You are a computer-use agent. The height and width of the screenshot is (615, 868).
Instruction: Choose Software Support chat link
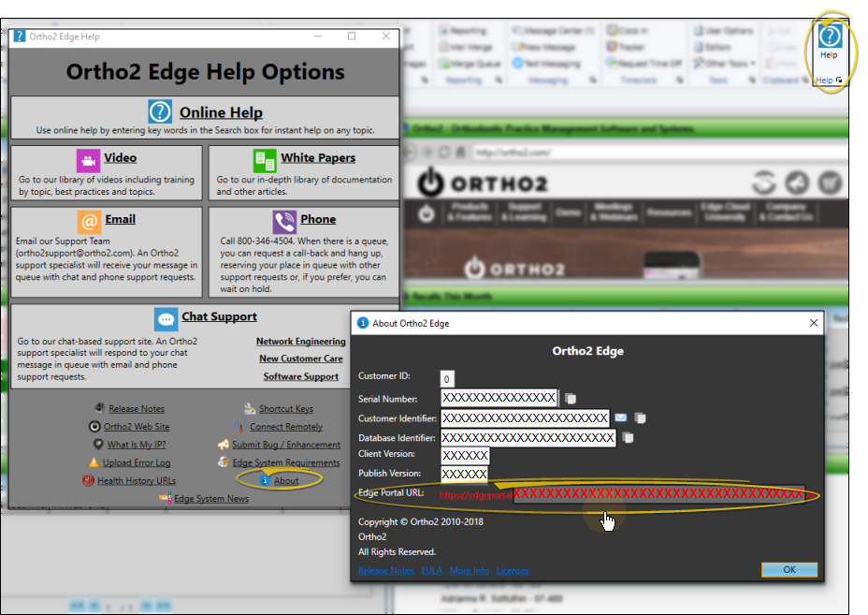point(300,376)
